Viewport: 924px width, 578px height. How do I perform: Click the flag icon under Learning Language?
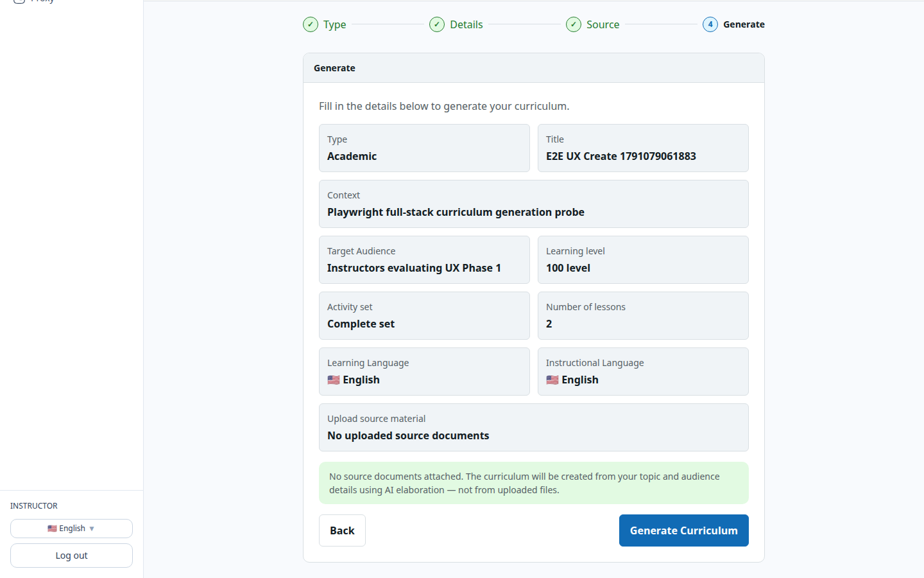point(334,380)
